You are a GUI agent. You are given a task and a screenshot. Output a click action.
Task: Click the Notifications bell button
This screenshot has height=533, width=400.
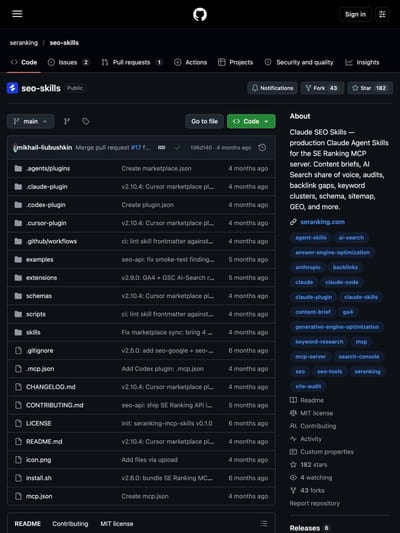(272, 88)
